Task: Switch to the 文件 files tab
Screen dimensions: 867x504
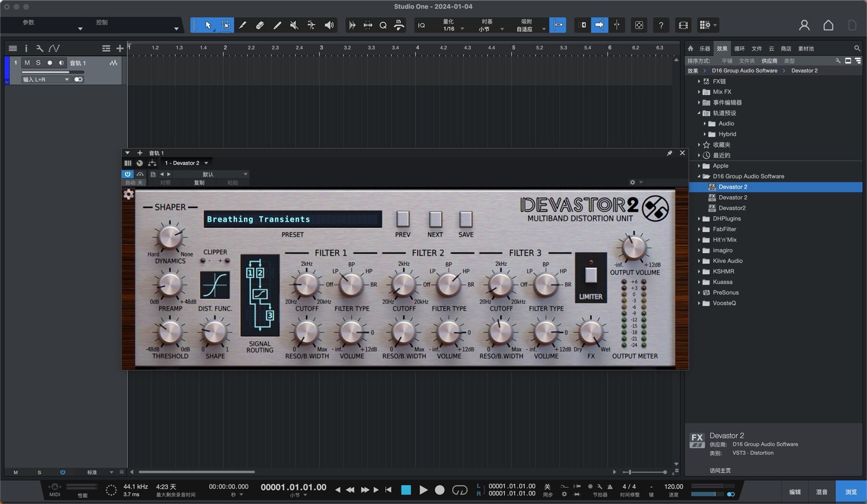Action: coord(756,49)
